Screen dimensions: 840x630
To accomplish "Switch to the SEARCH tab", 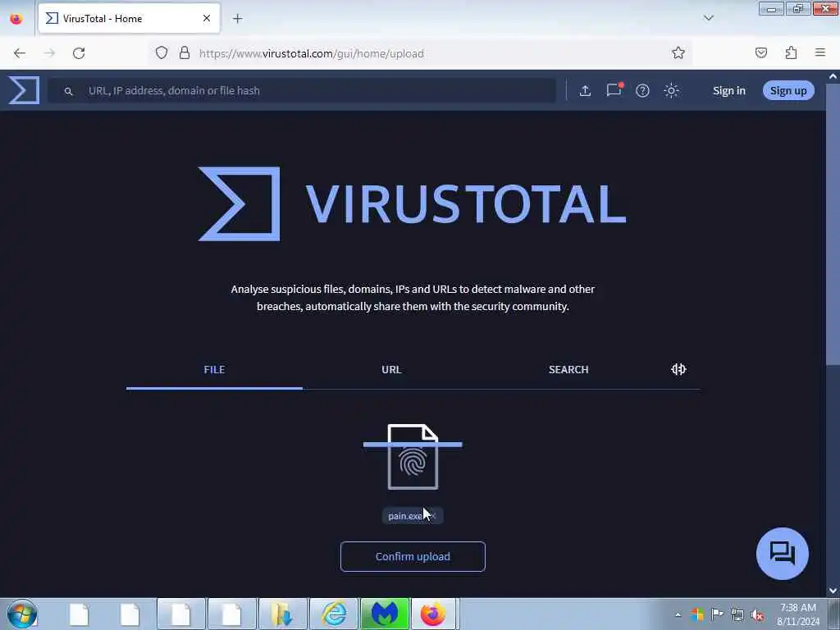I will point(568,370).
